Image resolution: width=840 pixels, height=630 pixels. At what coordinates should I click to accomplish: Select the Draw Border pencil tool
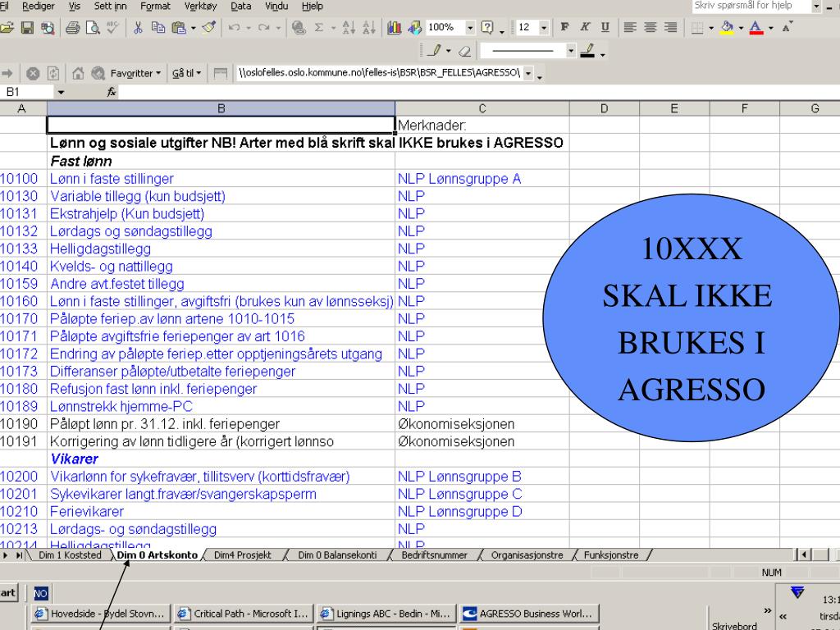click(x=435, y=51)
